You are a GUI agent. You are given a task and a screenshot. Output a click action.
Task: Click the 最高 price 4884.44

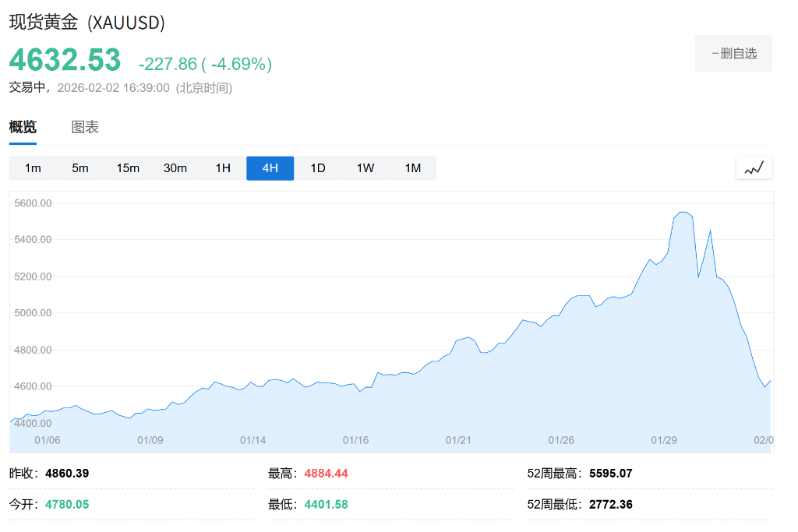326,474
